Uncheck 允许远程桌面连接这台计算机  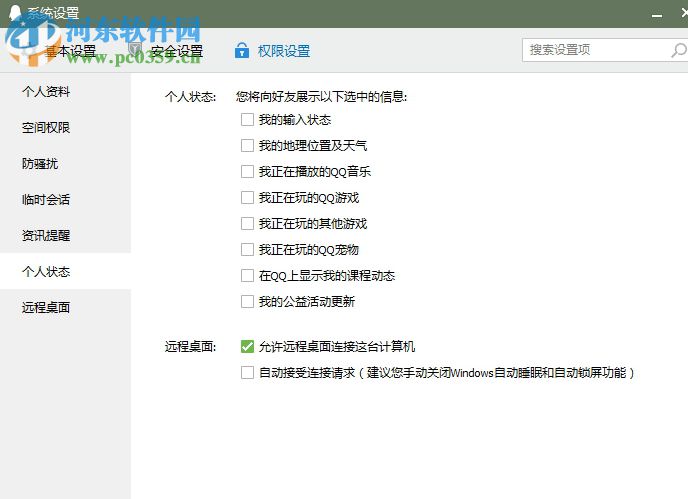(247, 346)
